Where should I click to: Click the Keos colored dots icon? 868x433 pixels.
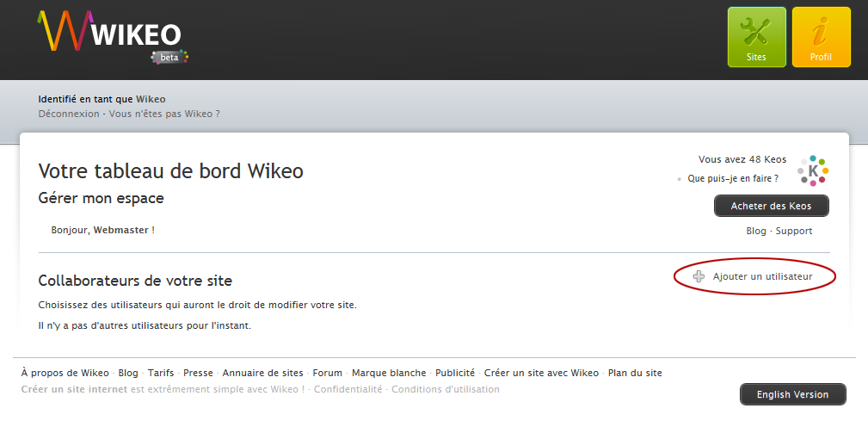(x=812, y=170)
